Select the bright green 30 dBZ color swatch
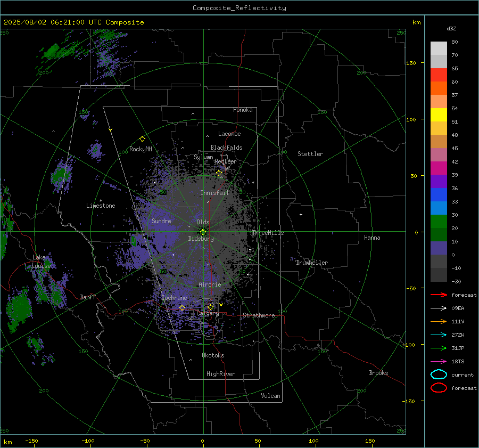This screenshot has width=479, height=448. (439, 222)
